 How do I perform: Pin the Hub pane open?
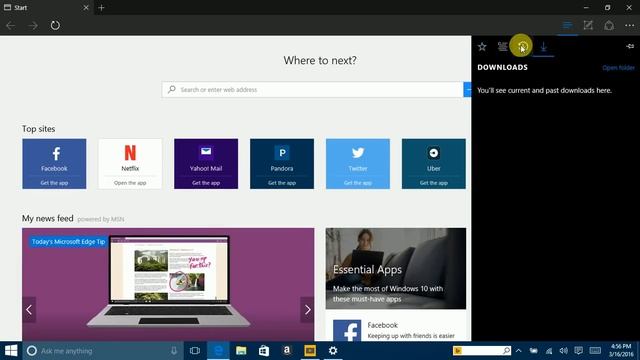pyautogui.click(x=630, y=46)
